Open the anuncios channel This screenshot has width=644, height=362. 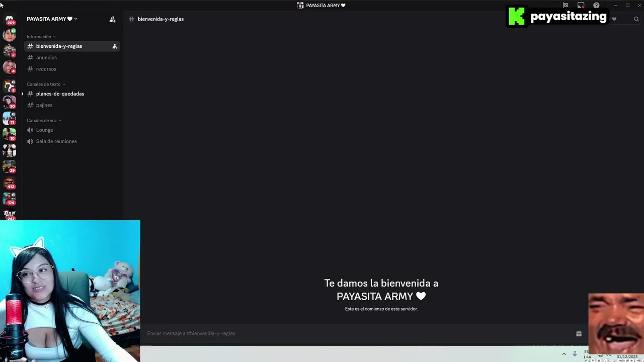(x=71, y=57)
